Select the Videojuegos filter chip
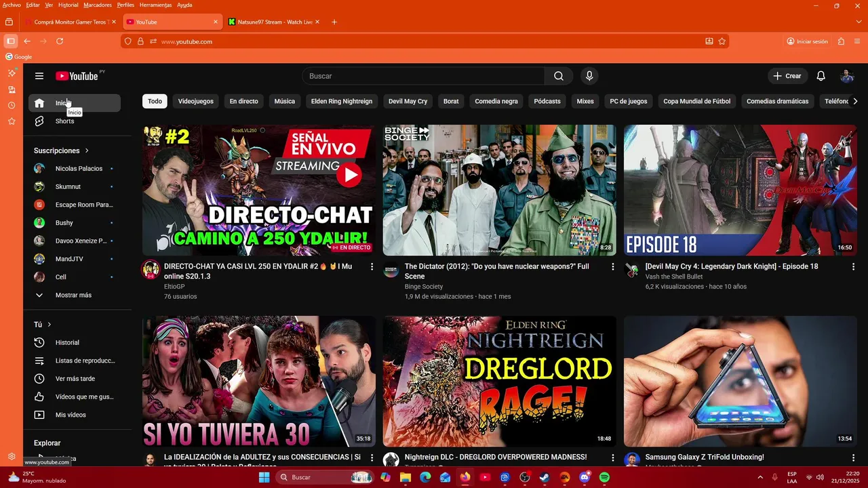This screenshot has height=488, width=868. [x=196, y=101]
